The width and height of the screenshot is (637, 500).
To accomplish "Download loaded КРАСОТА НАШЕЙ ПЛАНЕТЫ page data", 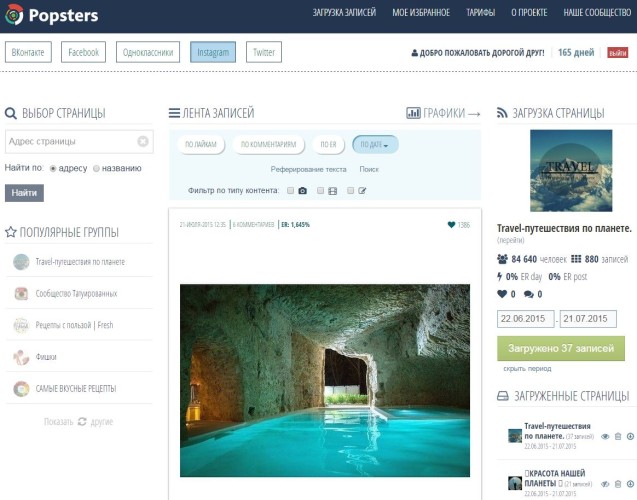I will (630, 484).
